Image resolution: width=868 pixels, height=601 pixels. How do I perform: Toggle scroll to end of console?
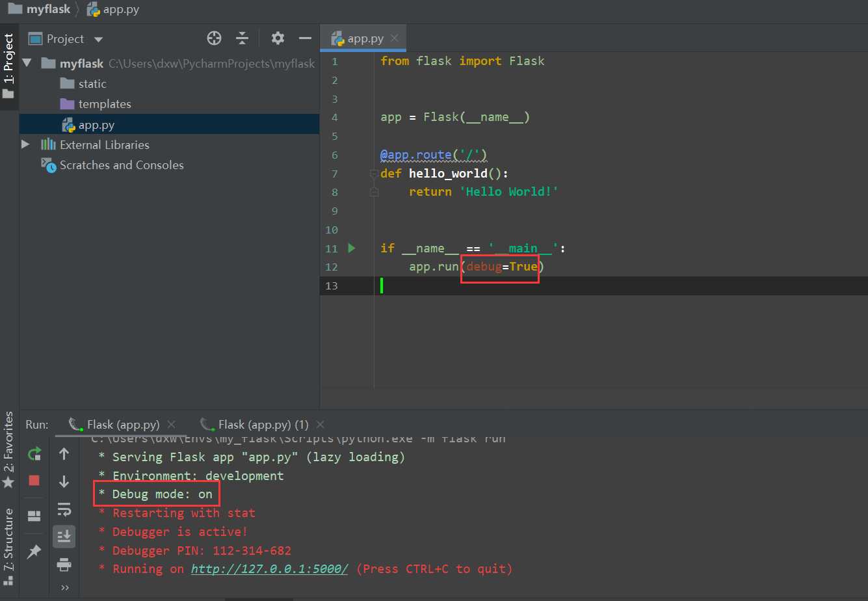64,537
